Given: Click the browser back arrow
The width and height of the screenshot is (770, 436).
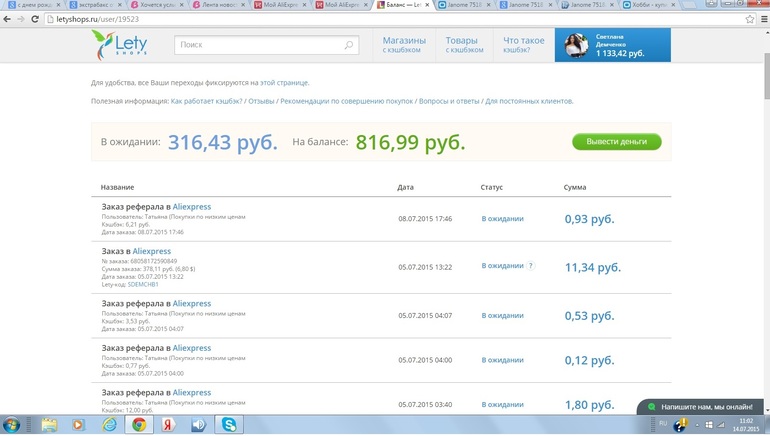Looking at the screenshot, I should (x=9, y=20).
